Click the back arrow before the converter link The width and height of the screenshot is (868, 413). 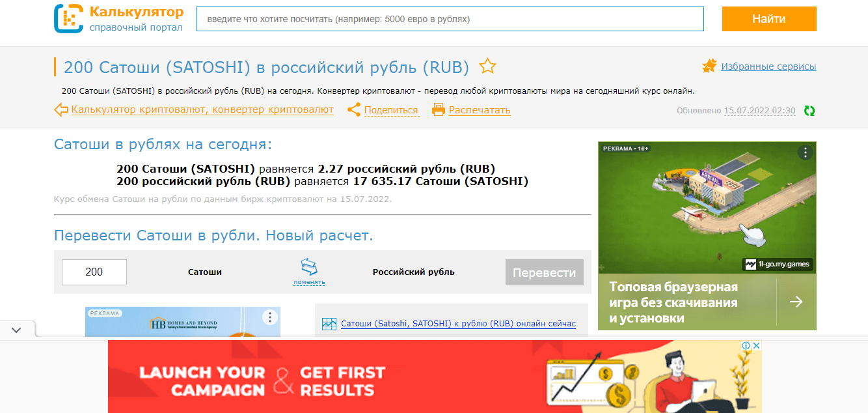click(x=61, y=110)
